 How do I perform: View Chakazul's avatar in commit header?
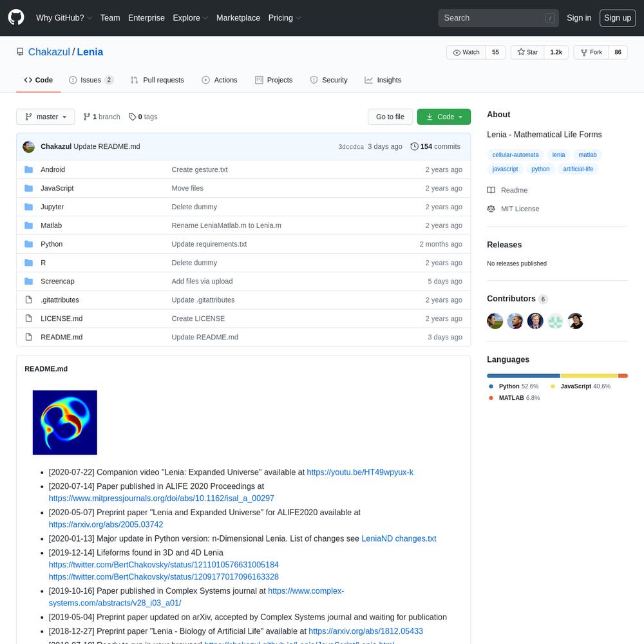tap(28, 147)
